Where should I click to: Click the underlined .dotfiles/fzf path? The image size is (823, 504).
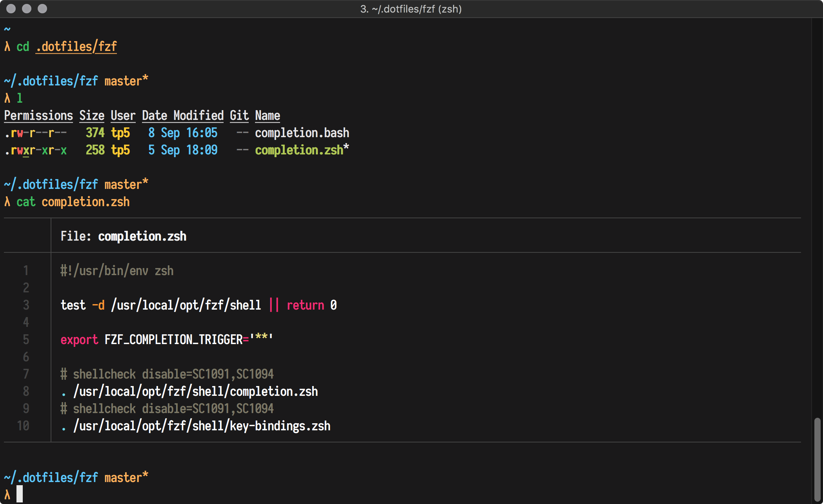76,47
